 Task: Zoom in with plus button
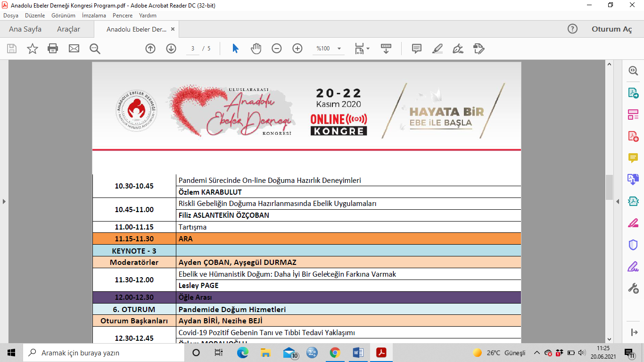[297, 49]
